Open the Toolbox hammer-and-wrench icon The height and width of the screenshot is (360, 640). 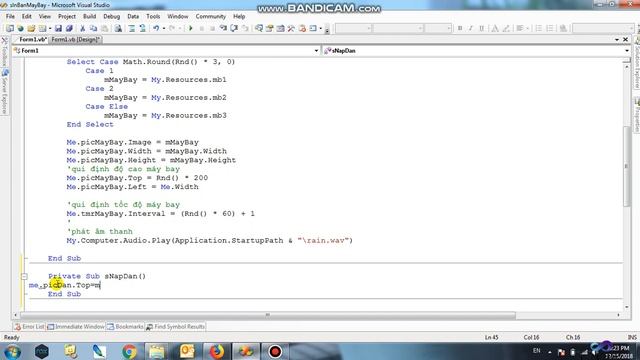coord(291,28)
